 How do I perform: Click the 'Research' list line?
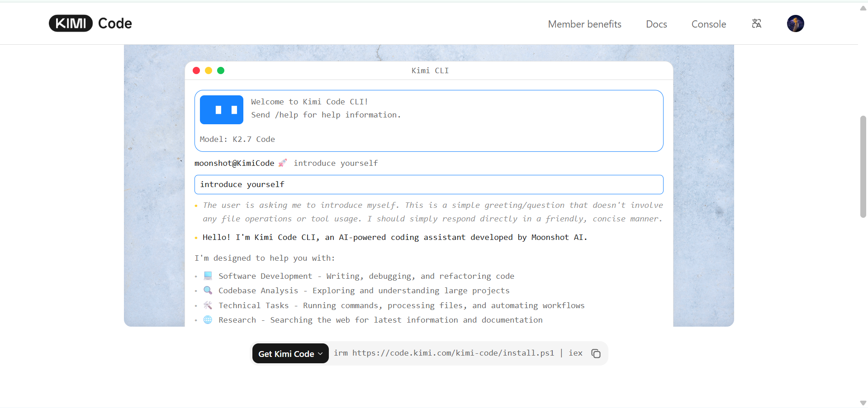tap(380, 320)
